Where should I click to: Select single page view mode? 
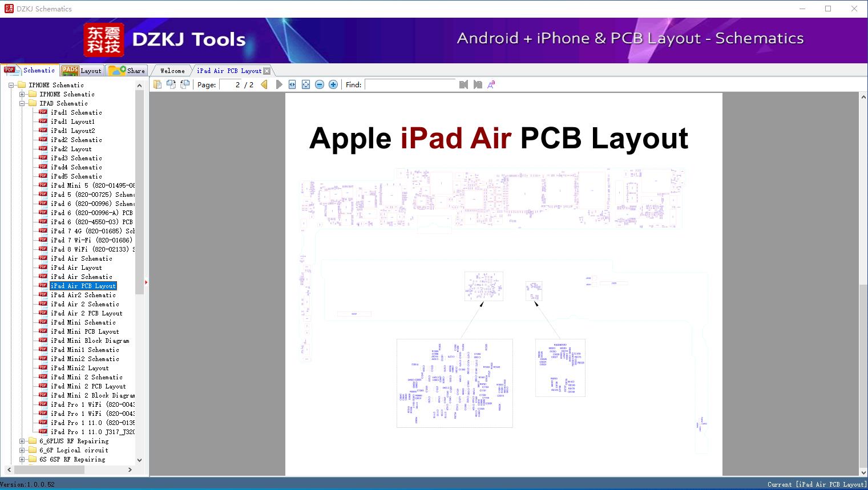[x=158, y=84]
